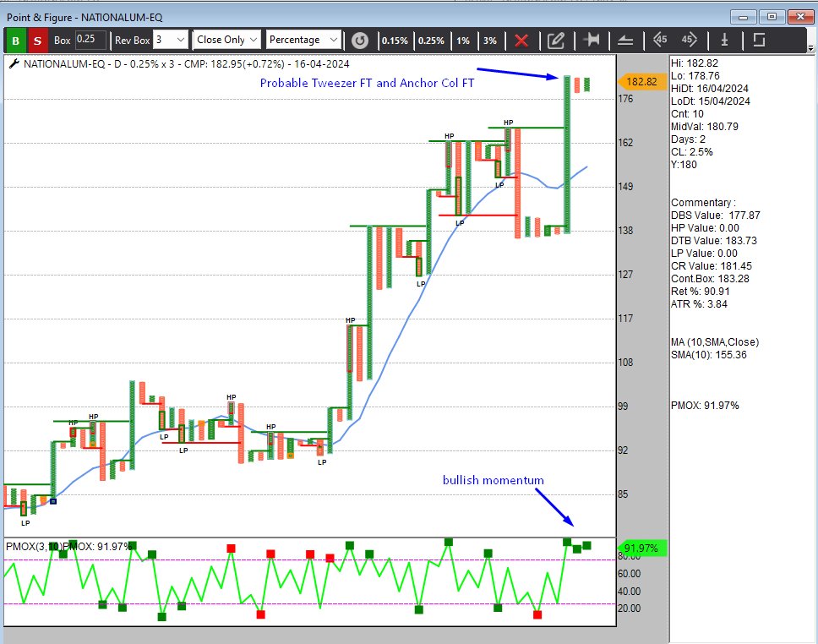Select the trend line drawing icon
818x644 pixels.
coord(625,41)
